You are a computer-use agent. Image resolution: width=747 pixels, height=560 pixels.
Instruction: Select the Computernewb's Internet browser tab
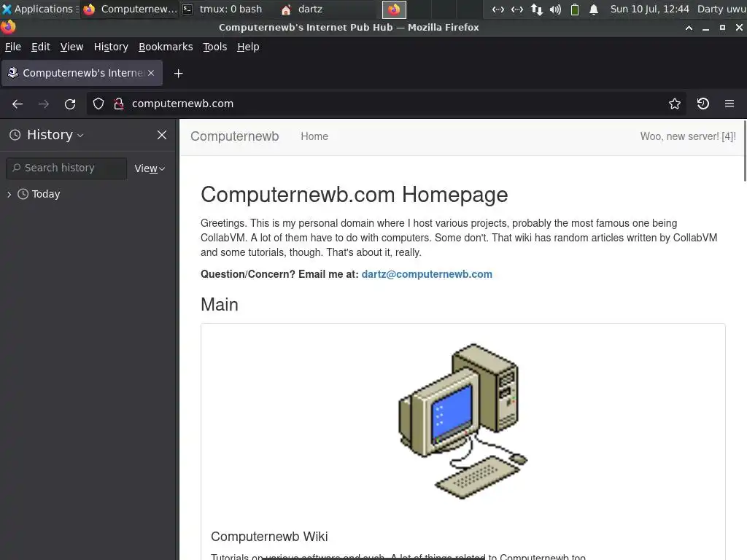tap(82, 73)
